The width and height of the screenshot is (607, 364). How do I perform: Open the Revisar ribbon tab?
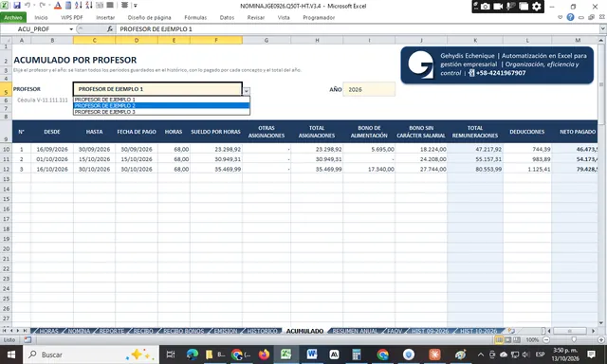click(x=256, y=17)
